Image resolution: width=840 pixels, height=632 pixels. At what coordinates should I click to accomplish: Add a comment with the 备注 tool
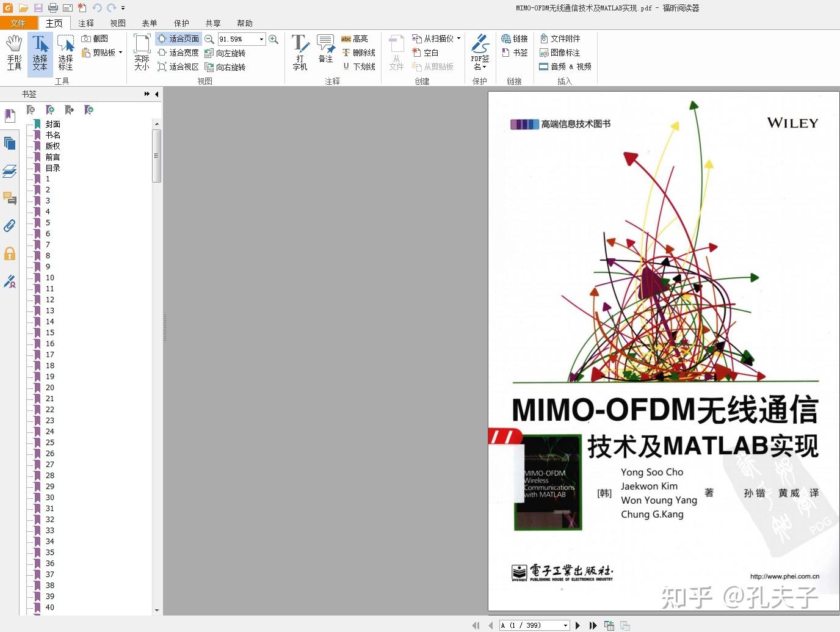tap(325, 53)
